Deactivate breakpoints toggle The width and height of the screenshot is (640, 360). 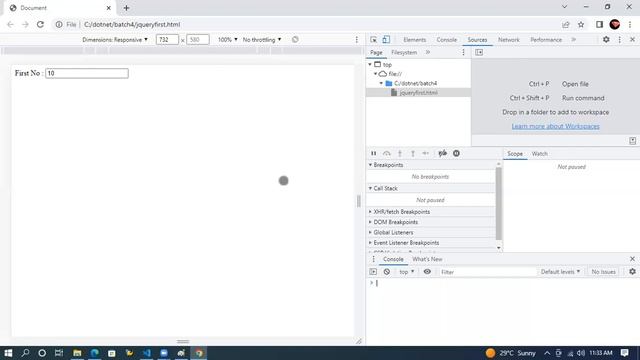(x=442, y=153)
